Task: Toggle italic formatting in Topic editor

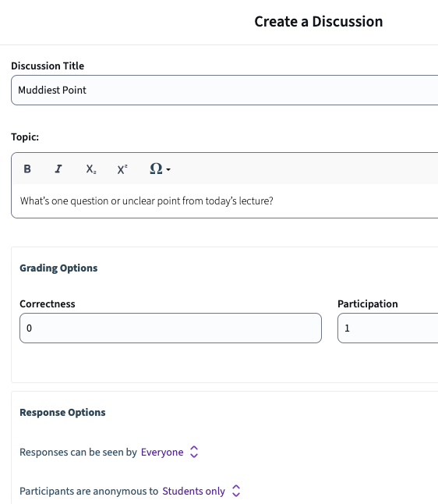Action: [x=58, y=169]
